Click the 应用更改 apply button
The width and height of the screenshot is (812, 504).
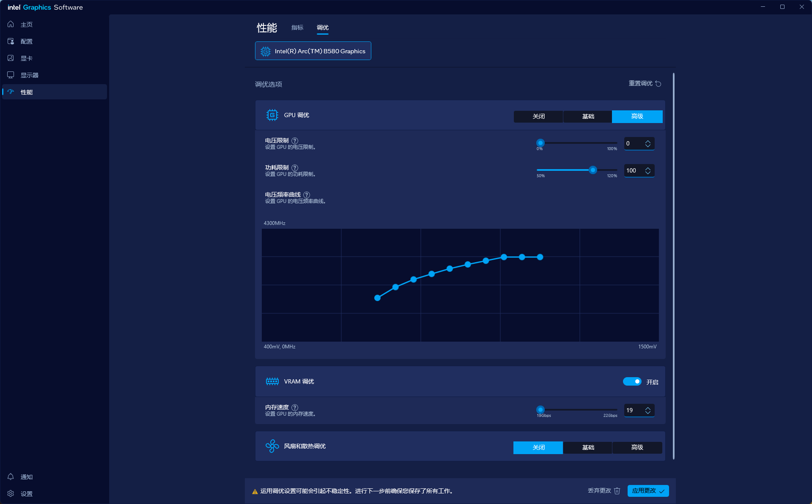pyautogui.click(x=648, y=490)
